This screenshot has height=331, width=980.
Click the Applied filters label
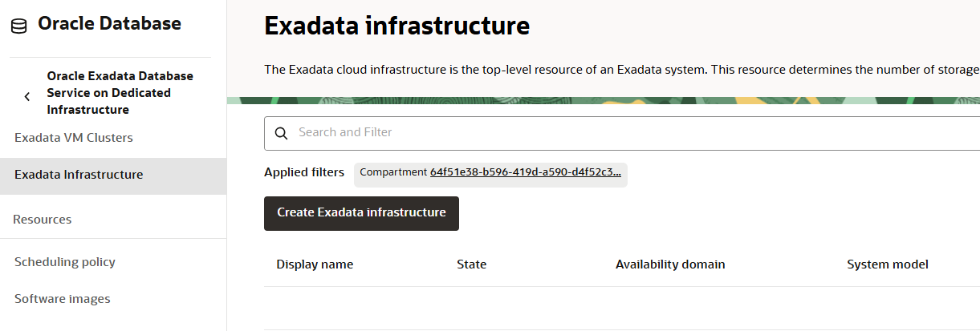click(304, 172)
